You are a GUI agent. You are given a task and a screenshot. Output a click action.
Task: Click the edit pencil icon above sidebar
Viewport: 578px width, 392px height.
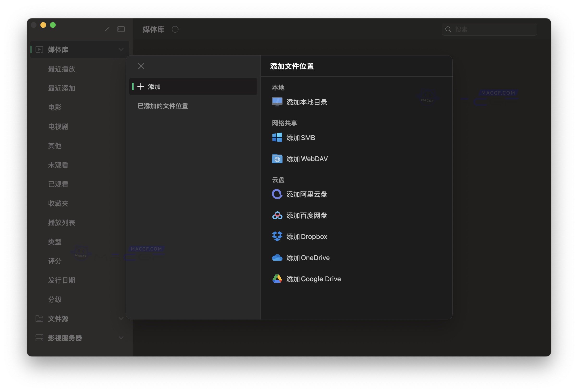pyautogui.click(x=107, y=29)
